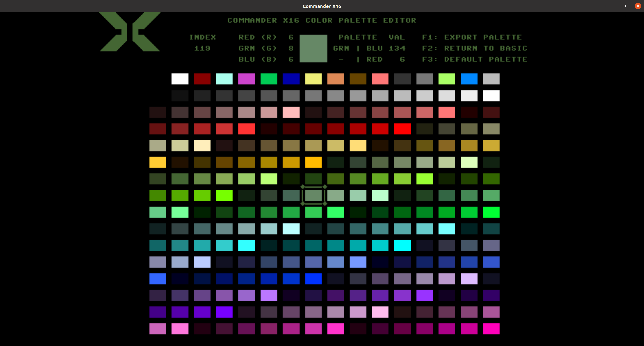Pick the pure red swatch before dark olive swatches
Viewport: 644px width, 346px height.
(x=402, y=129)
